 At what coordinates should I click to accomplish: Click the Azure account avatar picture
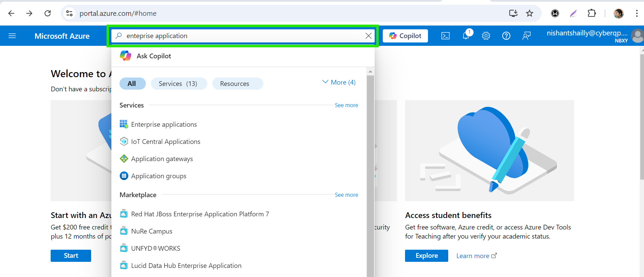(638, 36)
